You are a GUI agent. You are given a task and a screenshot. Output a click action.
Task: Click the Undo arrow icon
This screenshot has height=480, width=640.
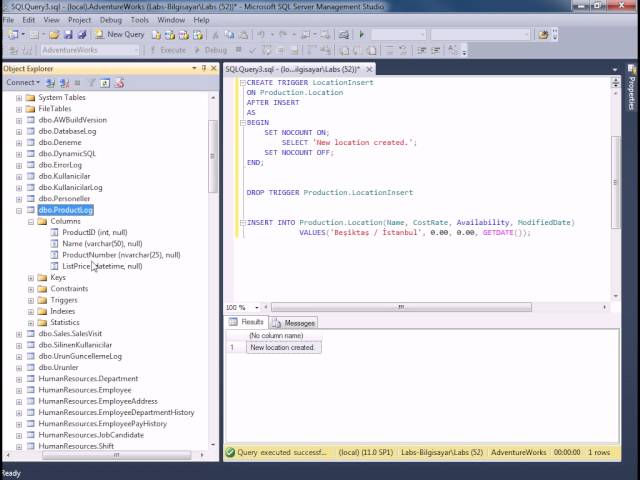261,35
